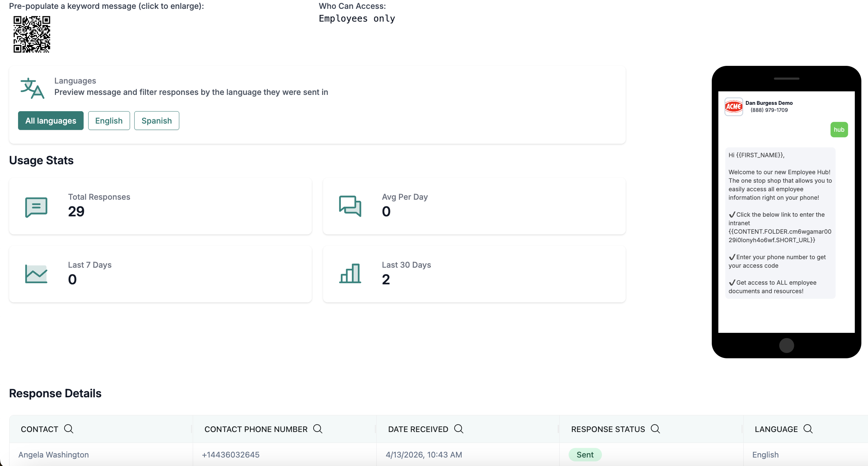Click the Sent status badge

pyautogui.click(x=585, y=455)
